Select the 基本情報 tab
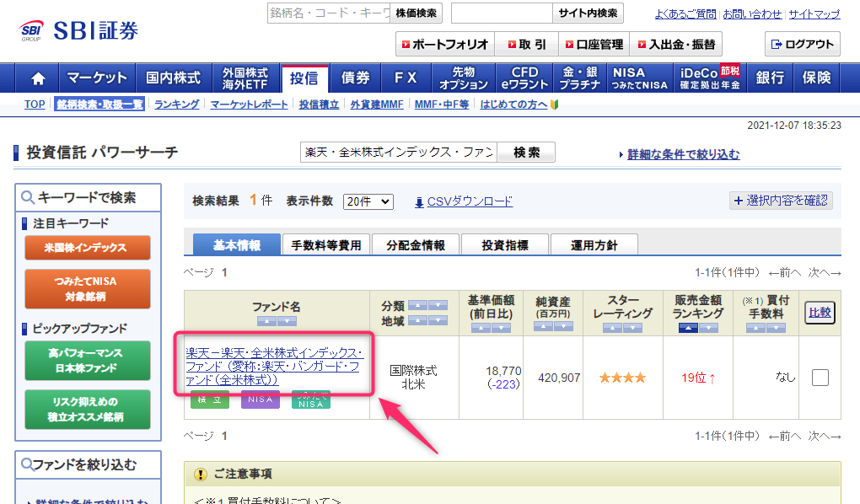 (x=237, y=245)
